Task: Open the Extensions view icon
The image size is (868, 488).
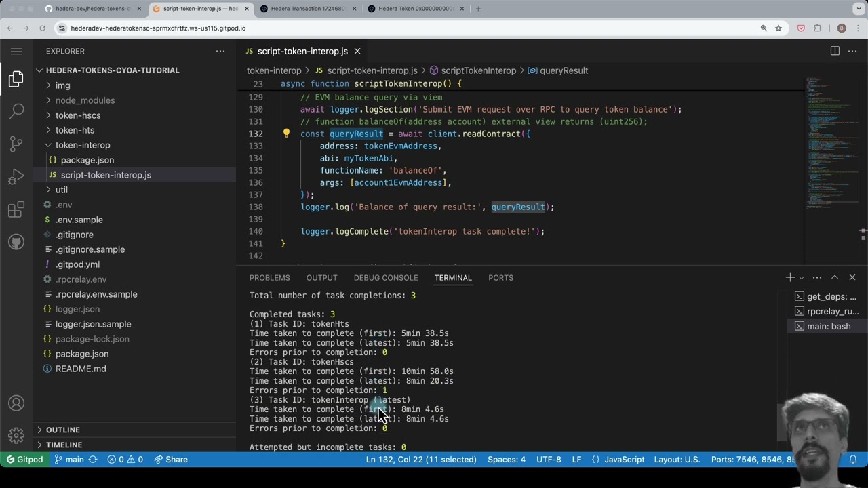Action: coord(16,209)
